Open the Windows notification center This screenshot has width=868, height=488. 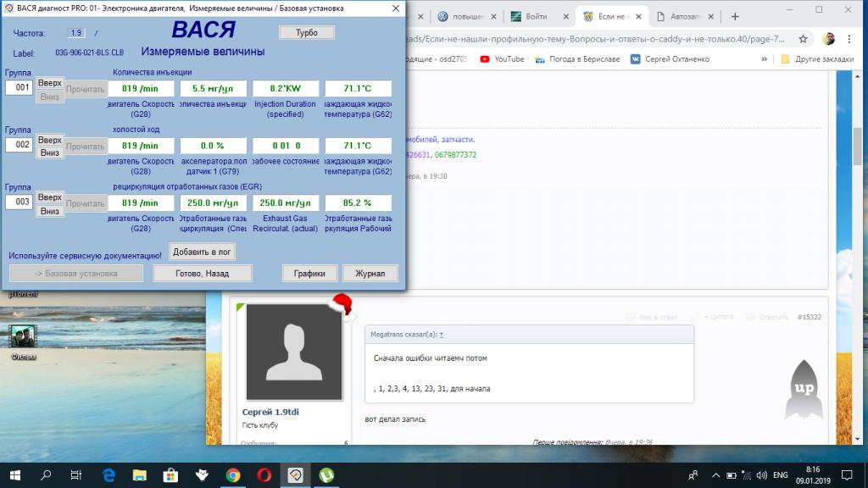click(x=847, y=475)
